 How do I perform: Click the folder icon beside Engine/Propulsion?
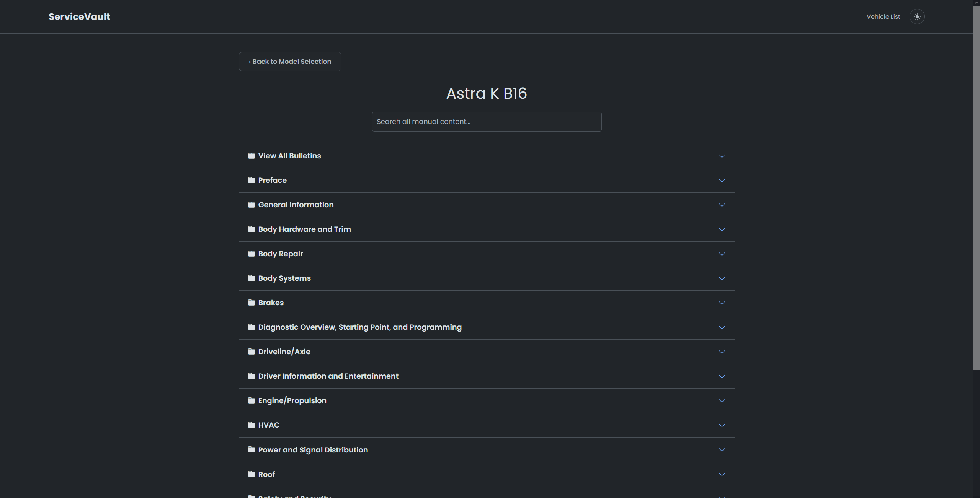(x=252, y=400)
